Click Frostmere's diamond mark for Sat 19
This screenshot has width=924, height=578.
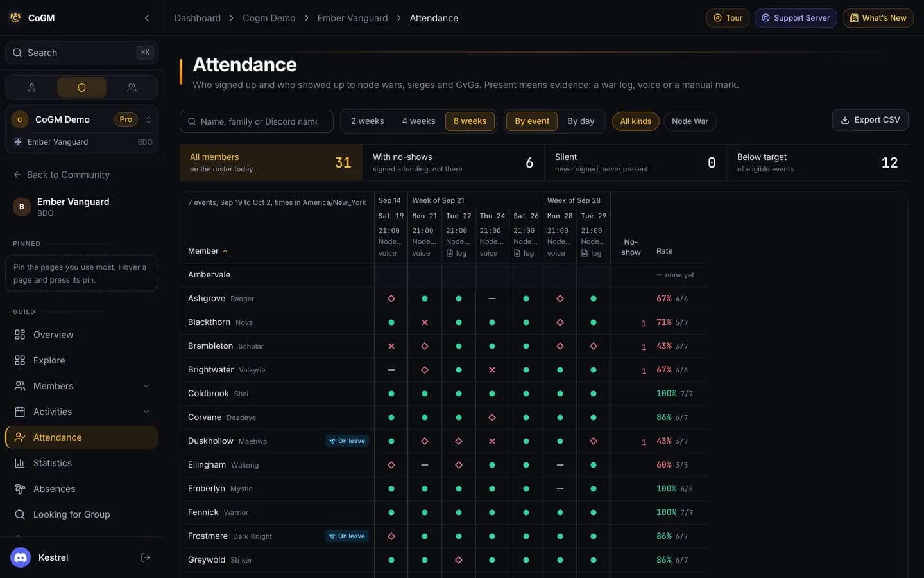pyautogui.click(x=391, y=536)
